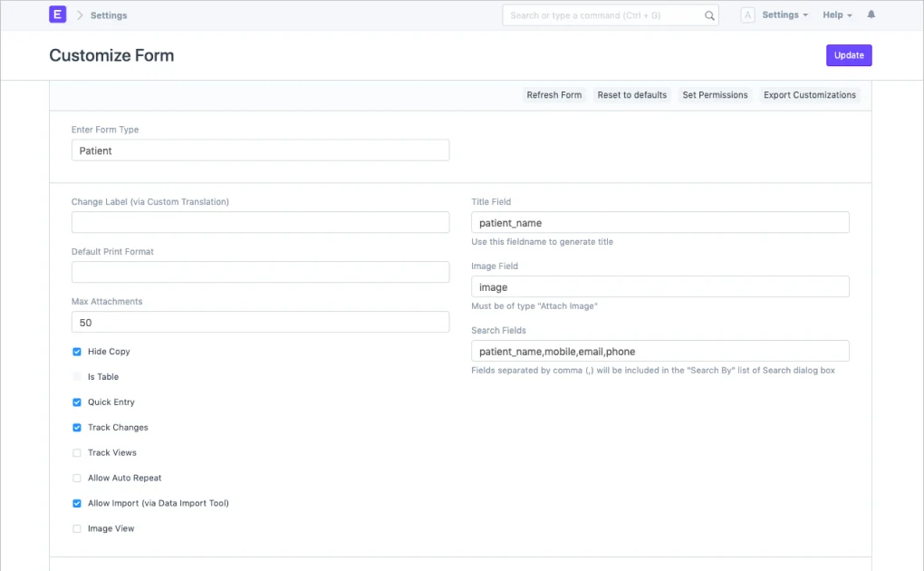Click the keyboard shortcut letter icon near Settings

[747, 15]
